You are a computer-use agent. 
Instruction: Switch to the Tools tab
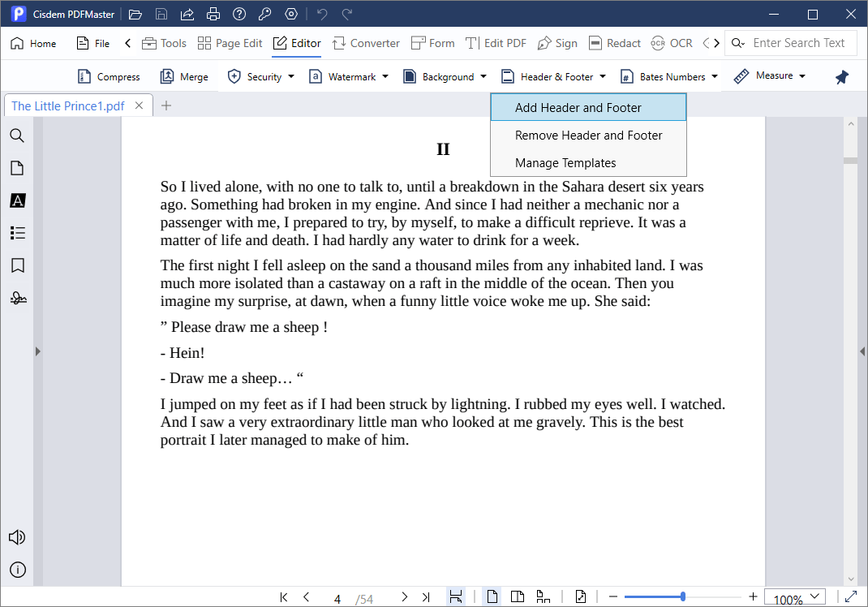point(164,43)
